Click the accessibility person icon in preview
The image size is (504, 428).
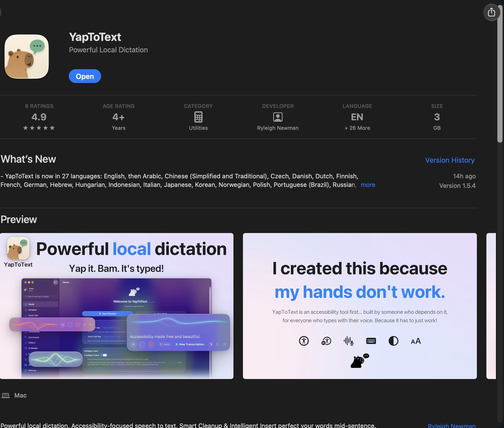[304, 341]
